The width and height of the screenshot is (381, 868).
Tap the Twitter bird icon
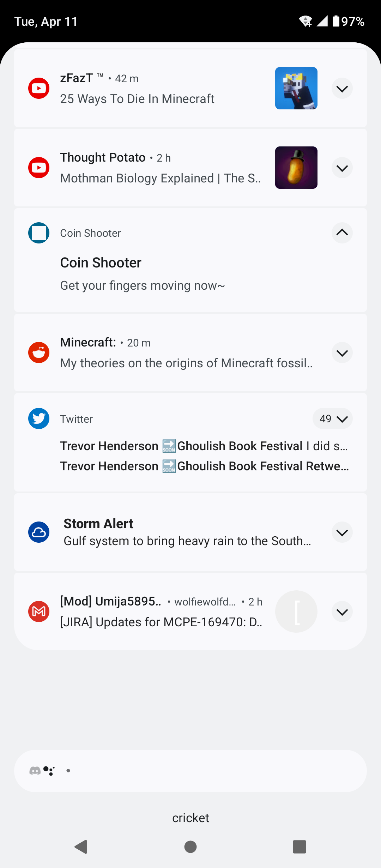coord(39,418)
